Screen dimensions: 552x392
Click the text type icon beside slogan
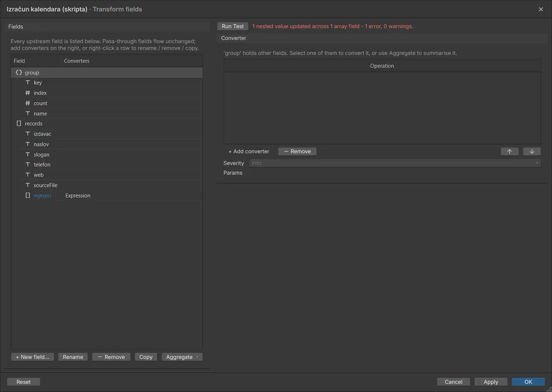[28, 154]
